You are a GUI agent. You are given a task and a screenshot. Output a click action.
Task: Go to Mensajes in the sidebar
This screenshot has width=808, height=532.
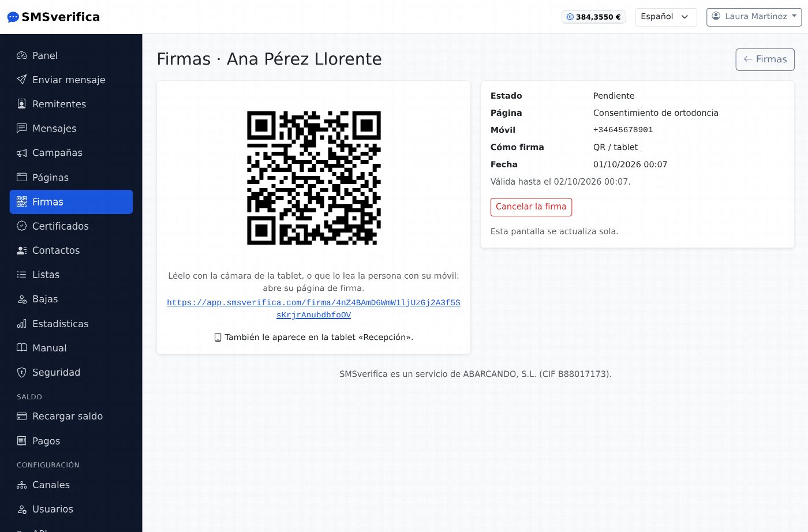coord(71,128)
